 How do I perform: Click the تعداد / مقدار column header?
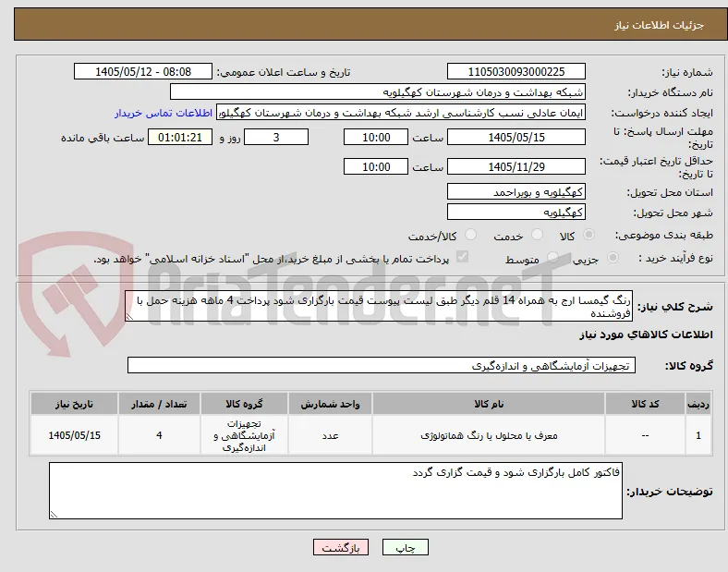159,404
